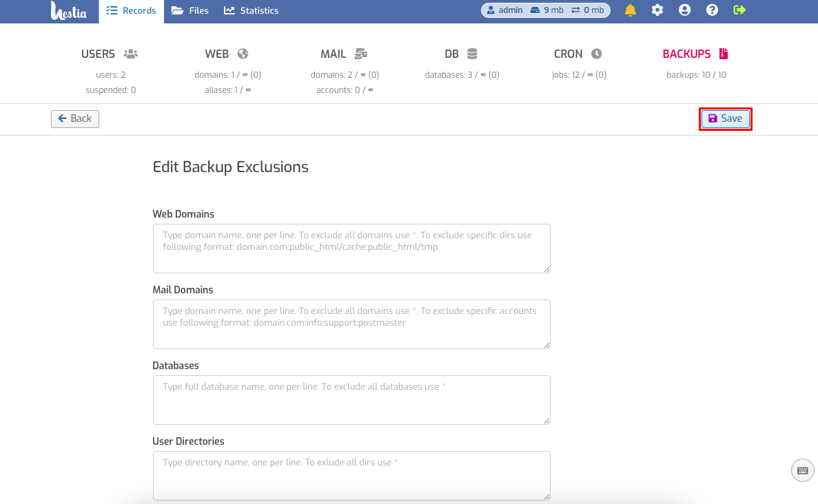This screenshot has height=504, width=818.
Task: Select the Records menu item
Action: click(131, 11)
